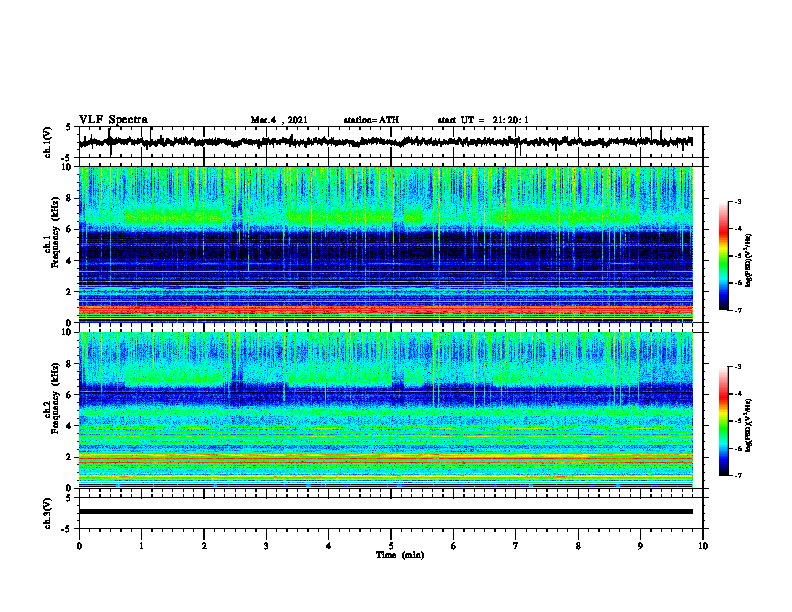Click the time axis tick label "9"
The image size is (792, 612).
(640, 546)
